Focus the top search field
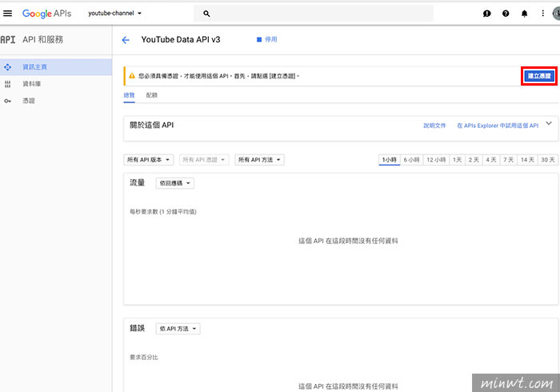This screenshot has height=392, width=560. point(314,14)
